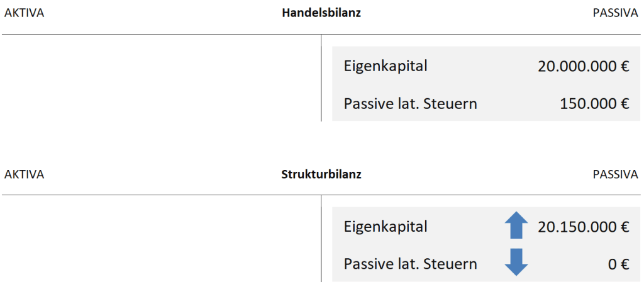This screenshot has height=284, width=644.
Task: Click the vertical divider line in the Handelsbilanz
Action: point(321,79)
